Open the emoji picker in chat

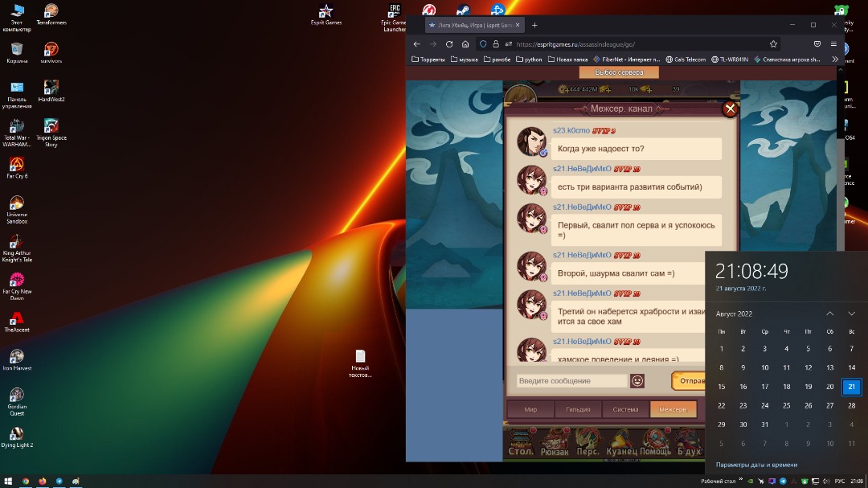click(x=637, y=380)
